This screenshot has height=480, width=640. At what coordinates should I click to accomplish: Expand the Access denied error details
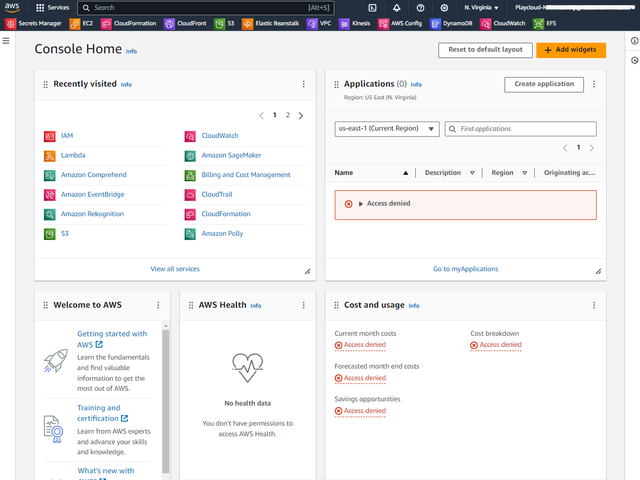tap(361, 204)
